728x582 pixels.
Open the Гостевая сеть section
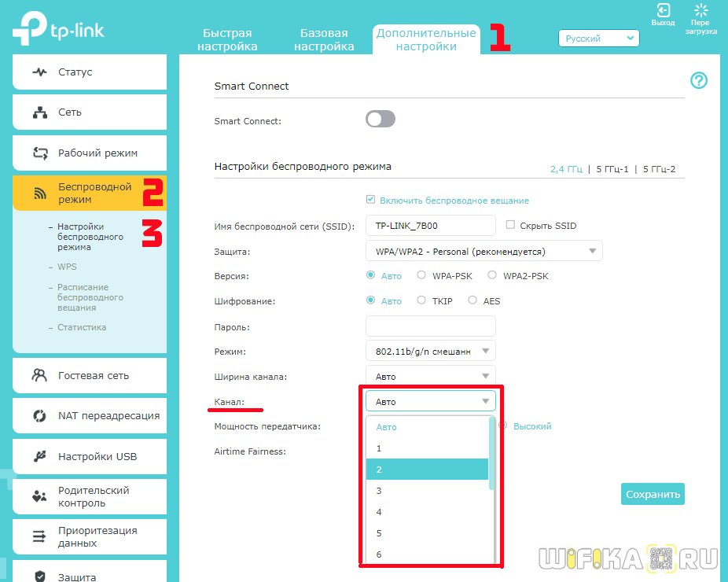[90, 375]
